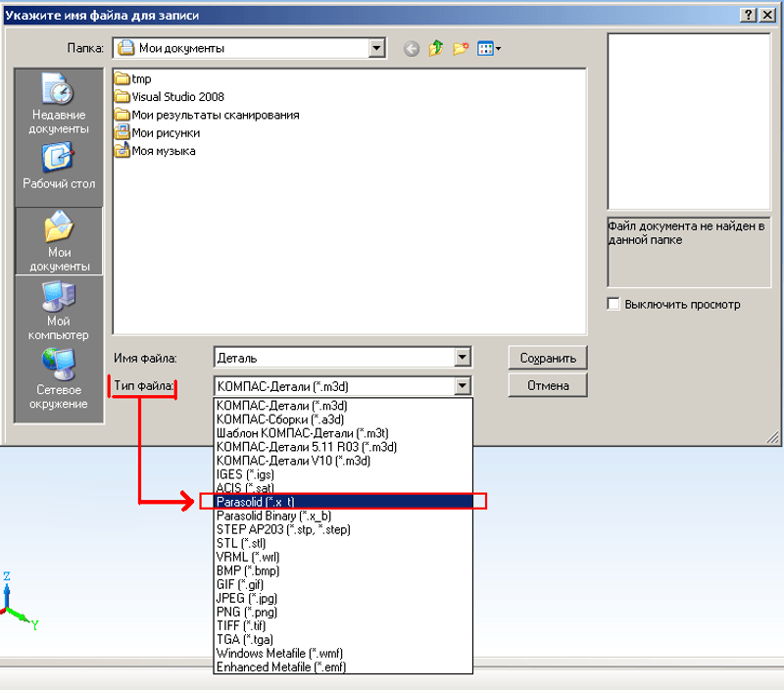Select VRML (*.wrl) format
This screenshot has width=784, height=690.
[x=343, y=557]
